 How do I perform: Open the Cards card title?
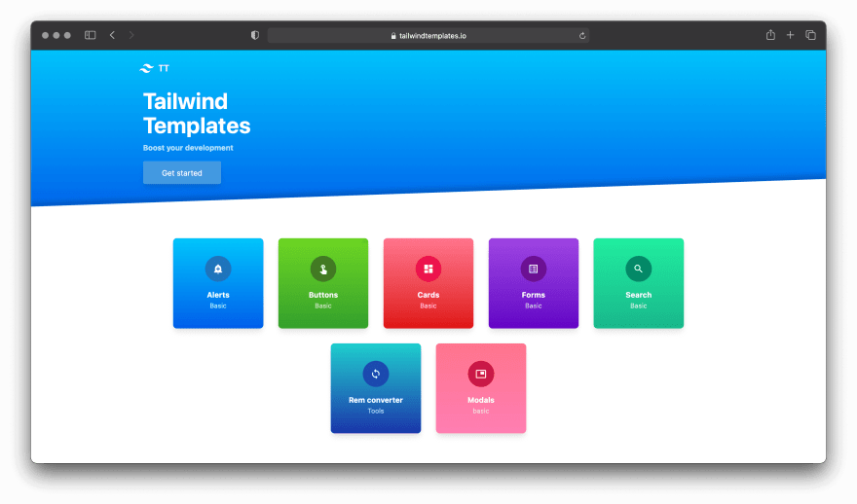(x=428, y=295)
